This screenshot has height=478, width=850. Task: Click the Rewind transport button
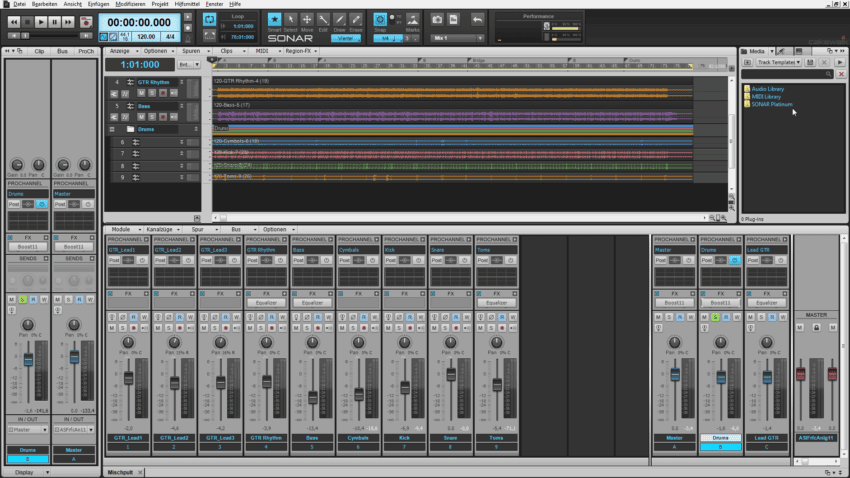[x=14, y=22]
